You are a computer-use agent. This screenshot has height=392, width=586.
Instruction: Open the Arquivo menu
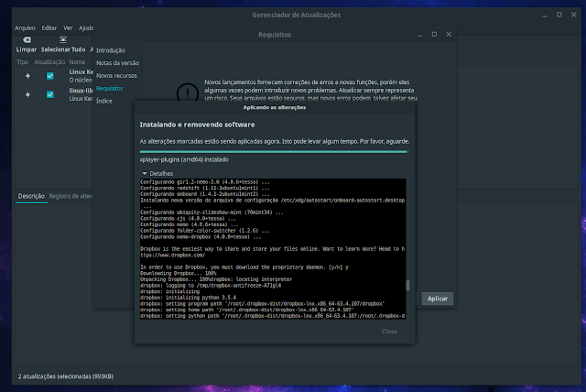[x=25, y=28]
